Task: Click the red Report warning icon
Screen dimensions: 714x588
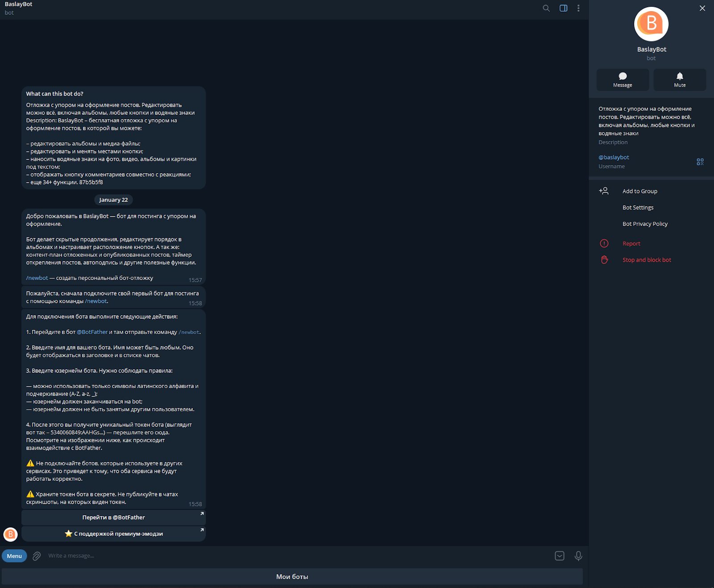Action: point(604,243)
